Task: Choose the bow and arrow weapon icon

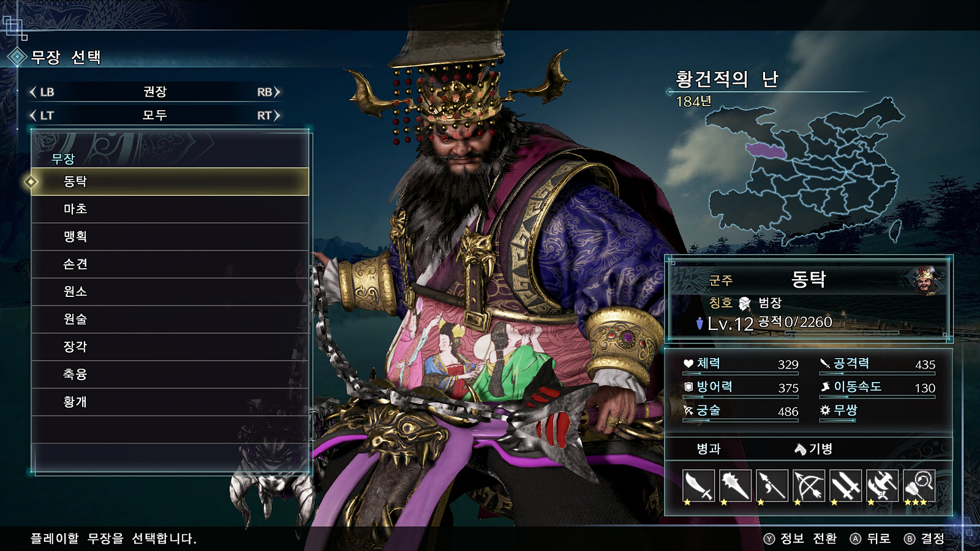Action: point(809,486)
